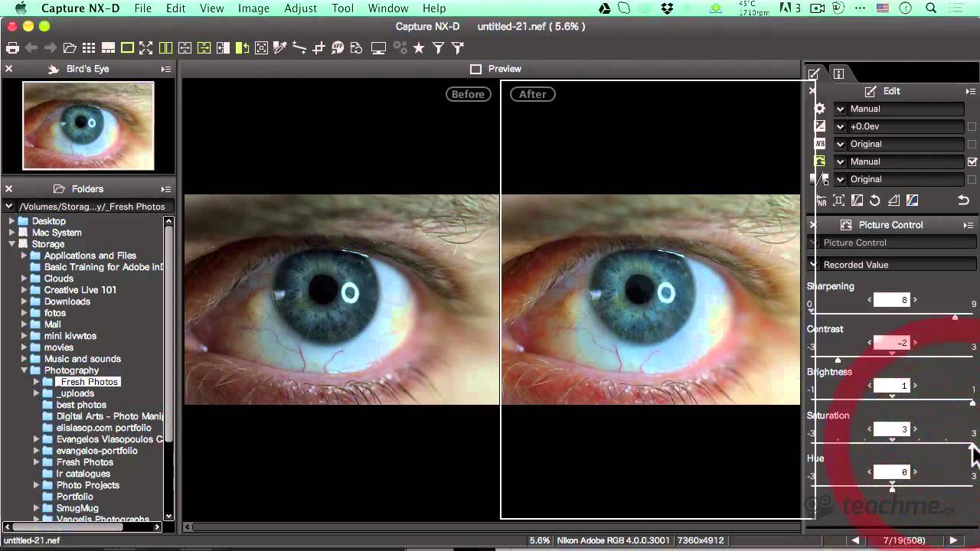This screenshot has height=551, width=980.
Task: Enable the white balance Original checkbox
Action: (x=972, y=145)
